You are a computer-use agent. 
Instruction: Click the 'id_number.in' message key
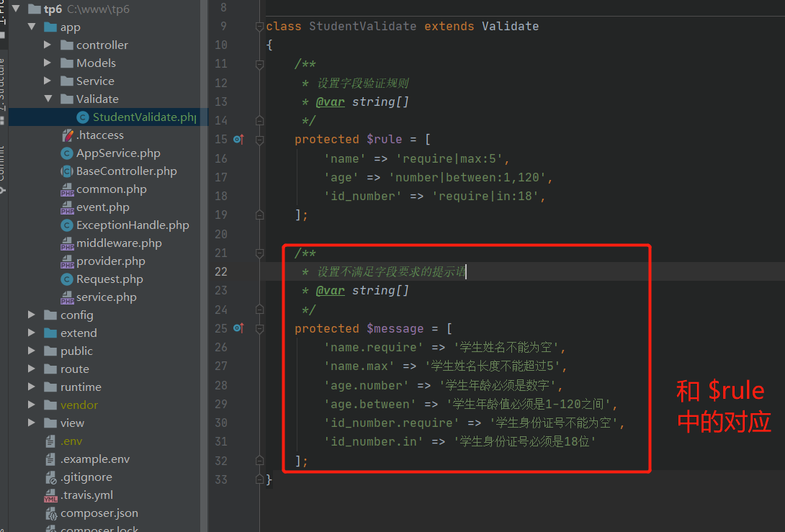[x=374, y=441]
